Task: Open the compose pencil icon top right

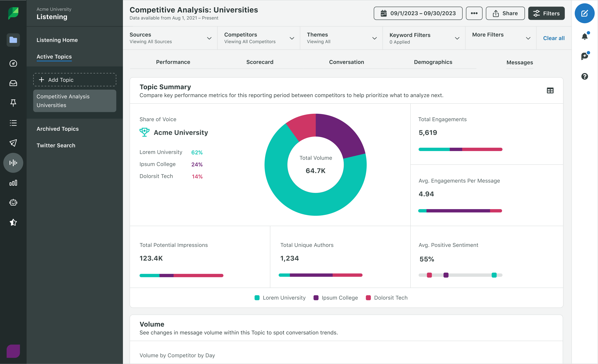Action: point(584,13)
